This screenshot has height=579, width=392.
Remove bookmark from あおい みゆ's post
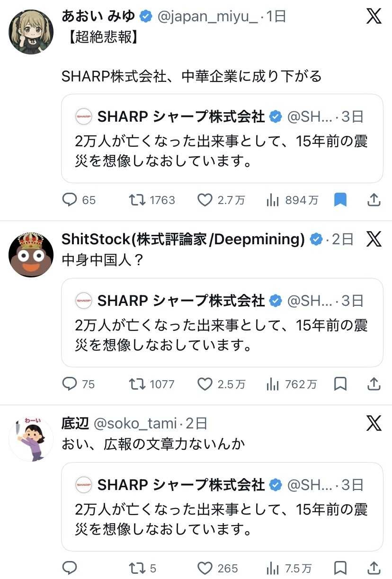click(x=340, y=200)
